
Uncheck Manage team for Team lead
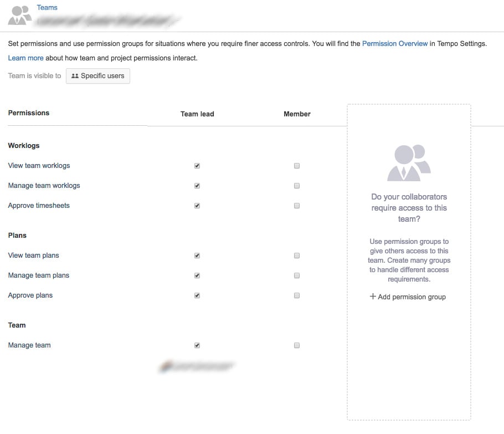[197, 345]
